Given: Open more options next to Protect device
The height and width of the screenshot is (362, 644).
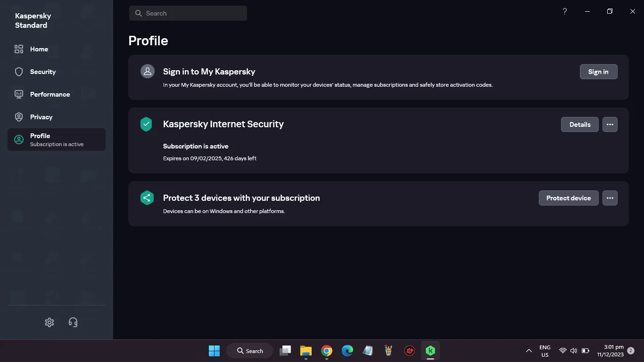Looking at the screenshot, I should (610, 198).
